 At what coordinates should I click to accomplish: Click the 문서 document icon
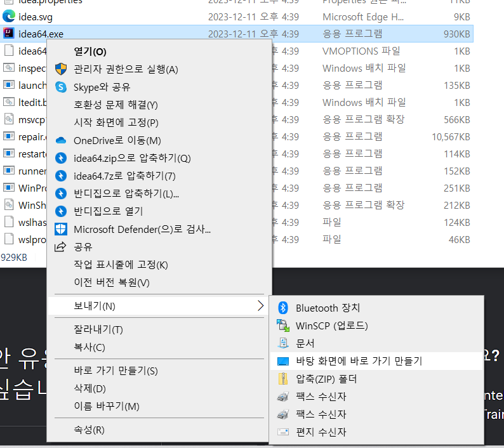coord(283,343)
